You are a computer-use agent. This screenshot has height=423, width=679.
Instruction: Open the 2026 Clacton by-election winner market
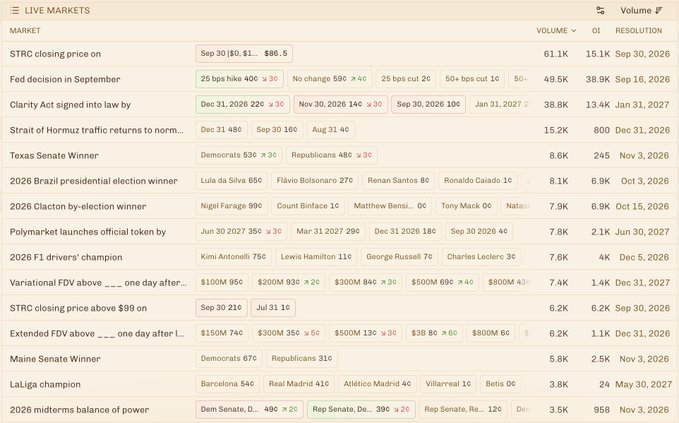point(78,207)
